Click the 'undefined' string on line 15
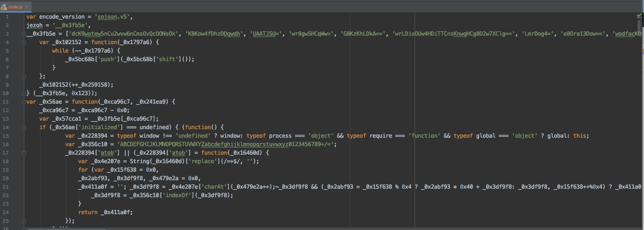 tap(193, 136)
